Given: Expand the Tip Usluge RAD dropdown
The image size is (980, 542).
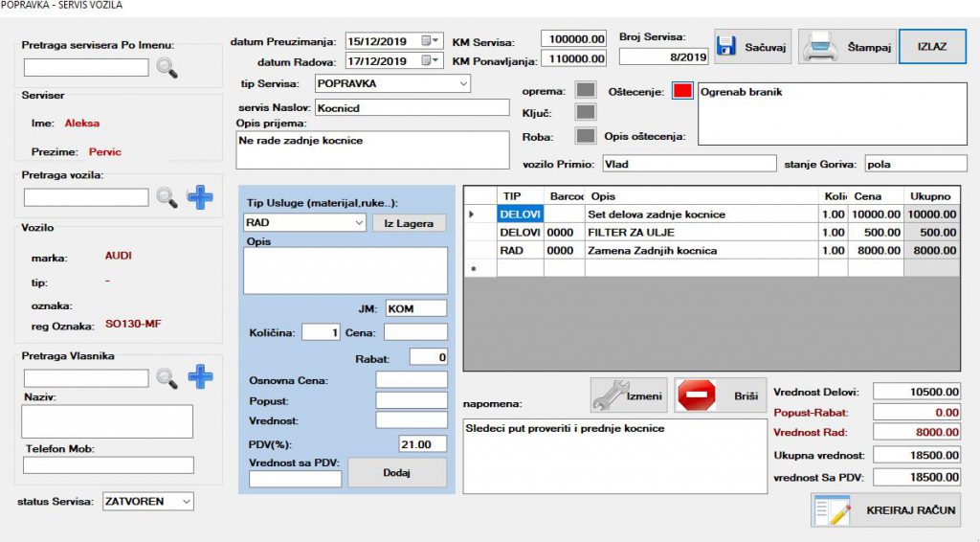Looking at the screenshot, I should 359,222.
